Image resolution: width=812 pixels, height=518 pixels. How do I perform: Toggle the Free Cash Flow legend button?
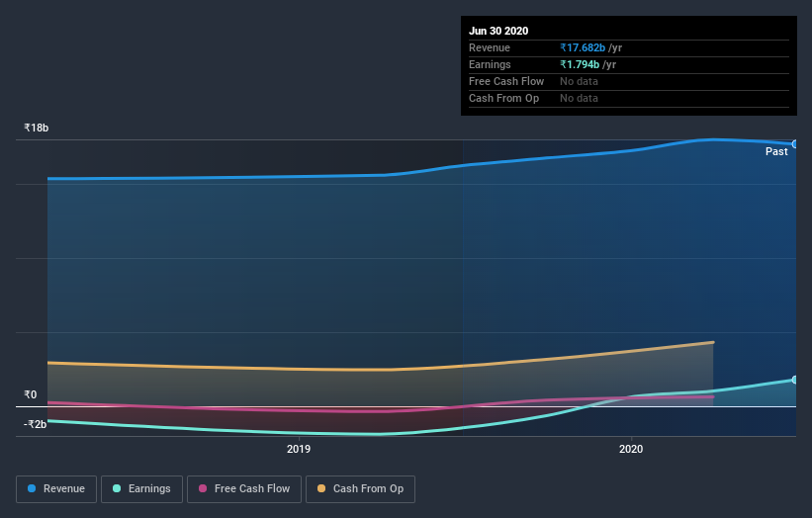point(244,489)
